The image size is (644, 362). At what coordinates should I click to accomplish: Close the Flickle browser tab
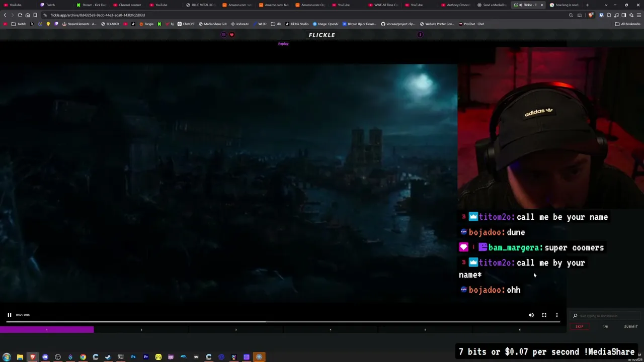[x=542, y=5]
